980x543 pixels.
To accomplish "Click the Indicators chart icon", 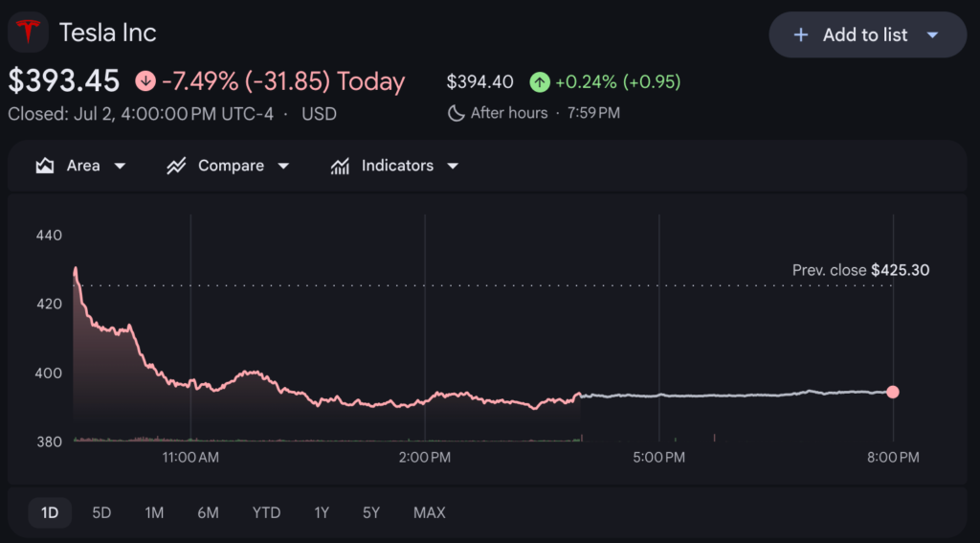I will click(x=340, y=166).
